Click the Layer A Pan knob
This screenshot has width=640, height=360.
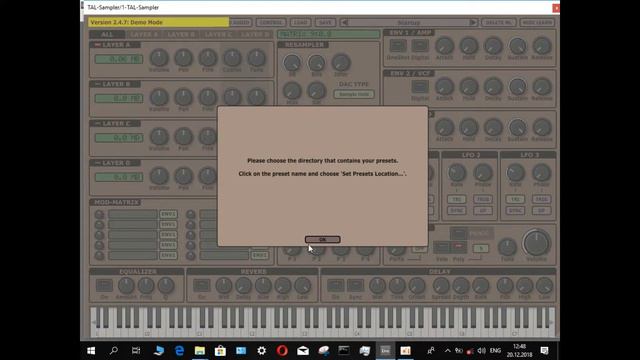[184, 58]
